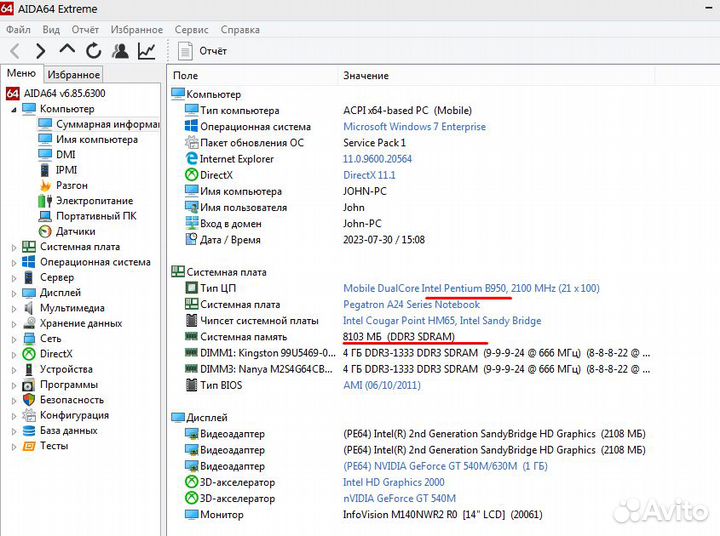Go back with the left arrow button
The width and height of the screenshot is (720, 536).
(15, 51)
